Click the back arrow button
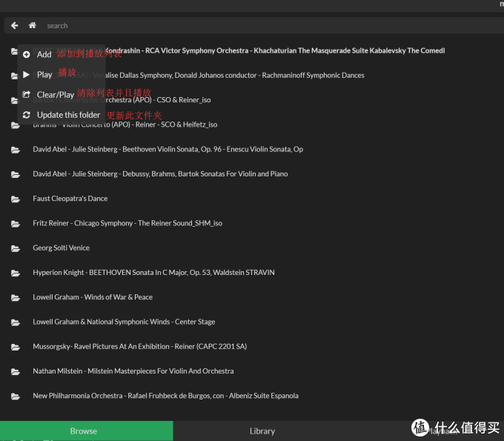 [14, 25]
